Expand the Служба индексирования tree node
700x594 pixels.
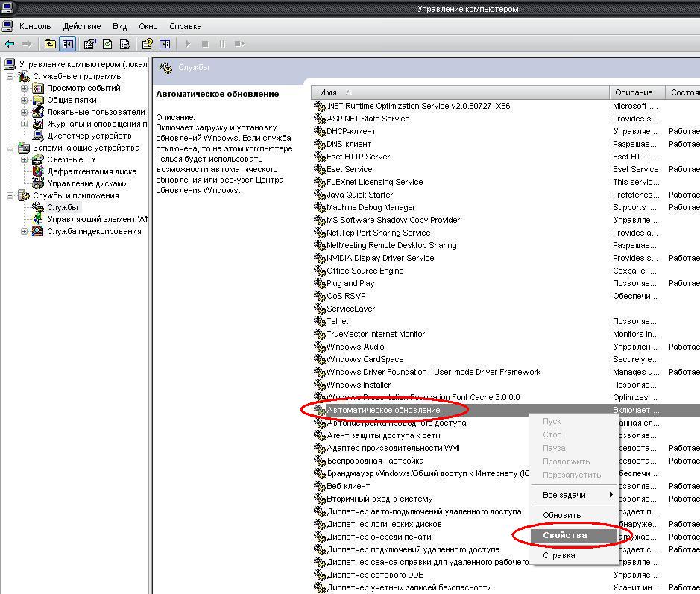click(x=24, y=231)
